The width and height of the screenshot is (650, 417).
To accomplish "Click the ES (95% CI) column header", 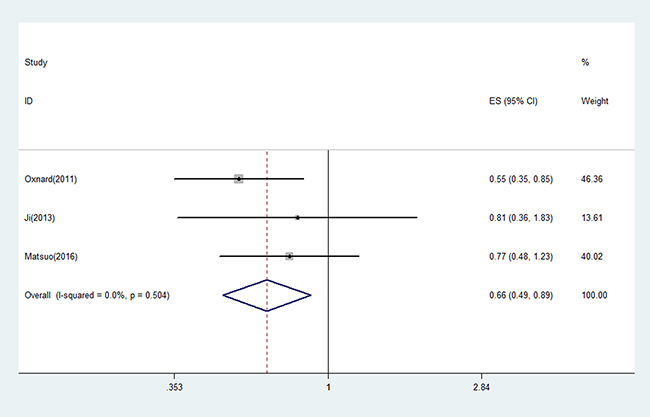I will point(513,101).
